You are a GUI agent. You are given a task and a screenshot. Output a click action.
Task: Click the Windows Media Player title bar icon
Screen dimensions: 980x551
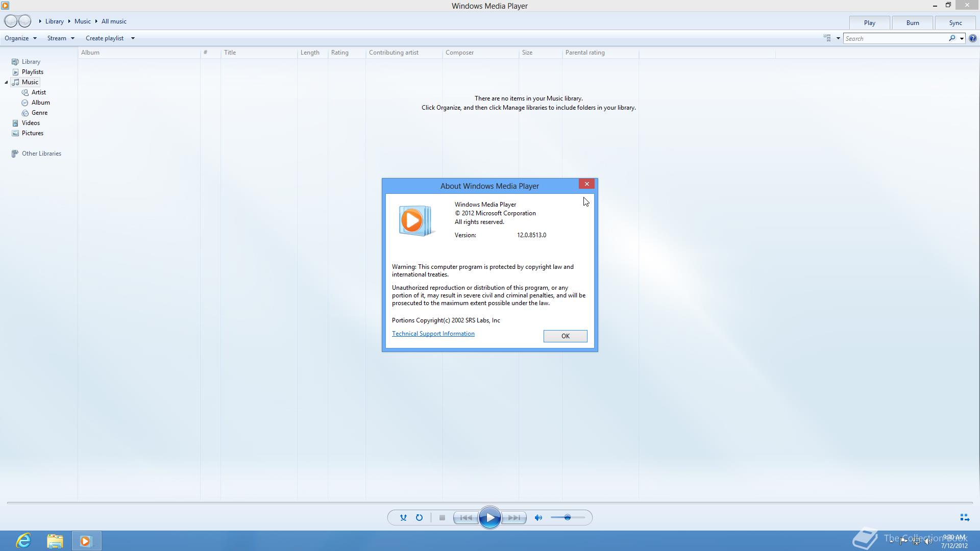click(5, 6)
